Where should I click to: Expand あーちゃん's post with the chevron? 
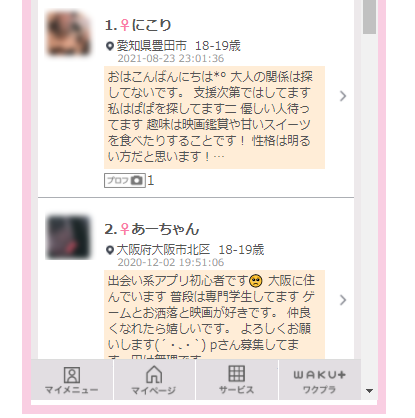(x=343, y=300)
